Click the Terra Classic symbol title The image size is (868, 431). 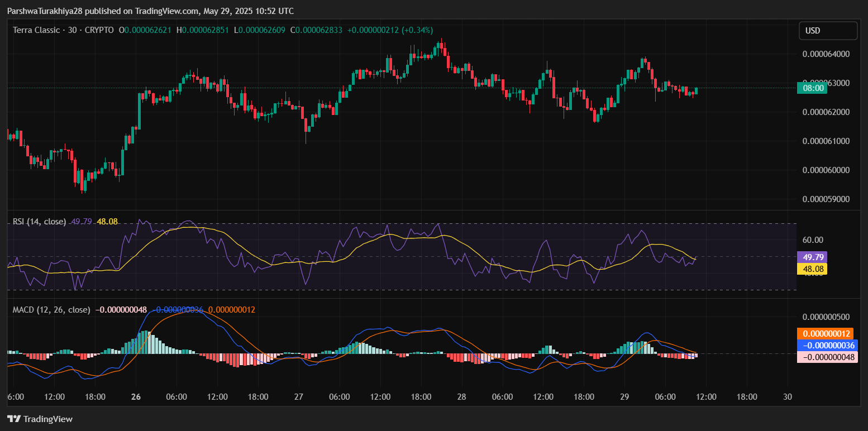click(x=35, y=30)
